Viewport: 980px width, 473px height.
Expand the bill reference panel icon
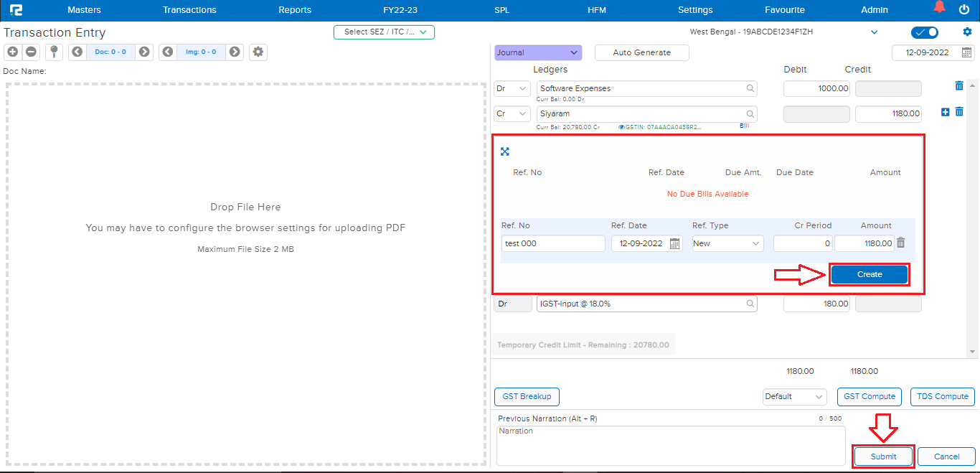coord(505,151)
